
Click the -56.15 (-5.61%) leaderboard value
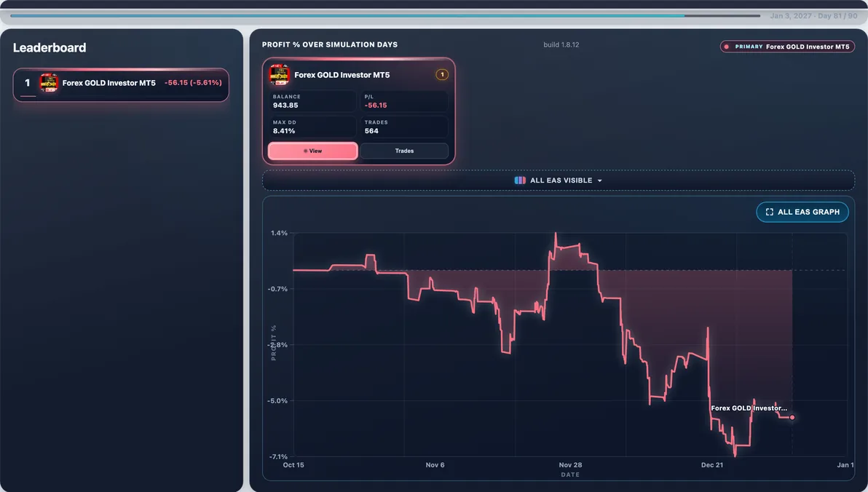(193, 82)
